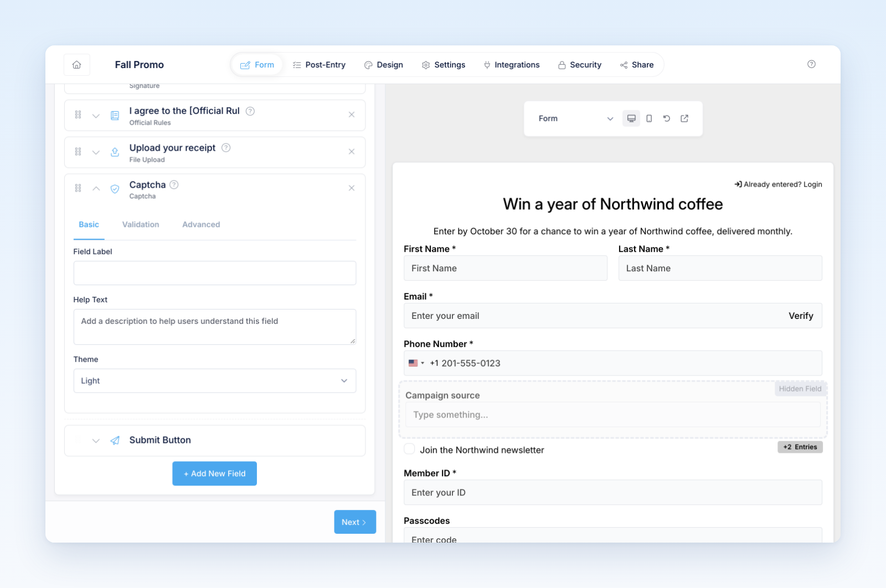Open the phone country flag selector

[x=416, y=363]
